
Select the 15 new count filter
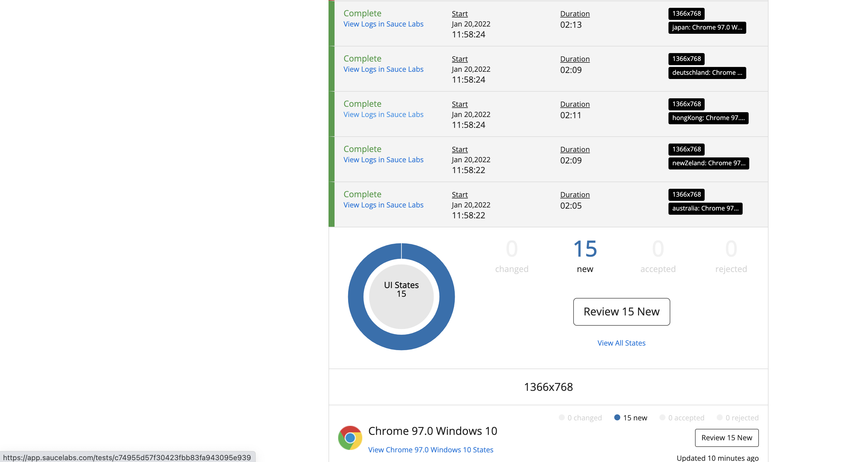585,255
